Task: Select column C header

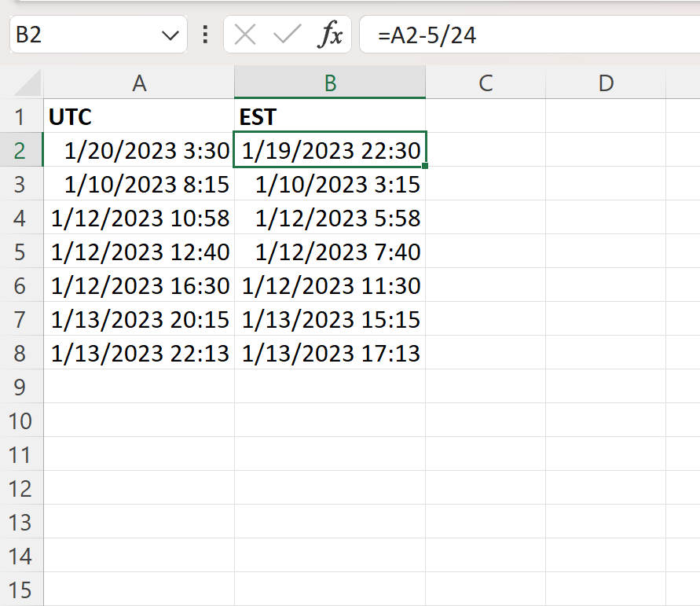Action: [486, 82]
